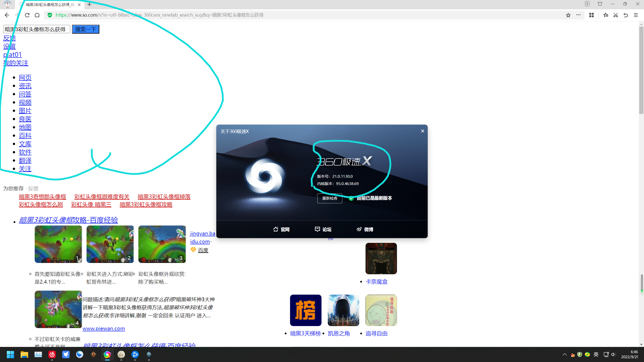
Task: Switch to the 百科 search category
Action: point(25,136)
